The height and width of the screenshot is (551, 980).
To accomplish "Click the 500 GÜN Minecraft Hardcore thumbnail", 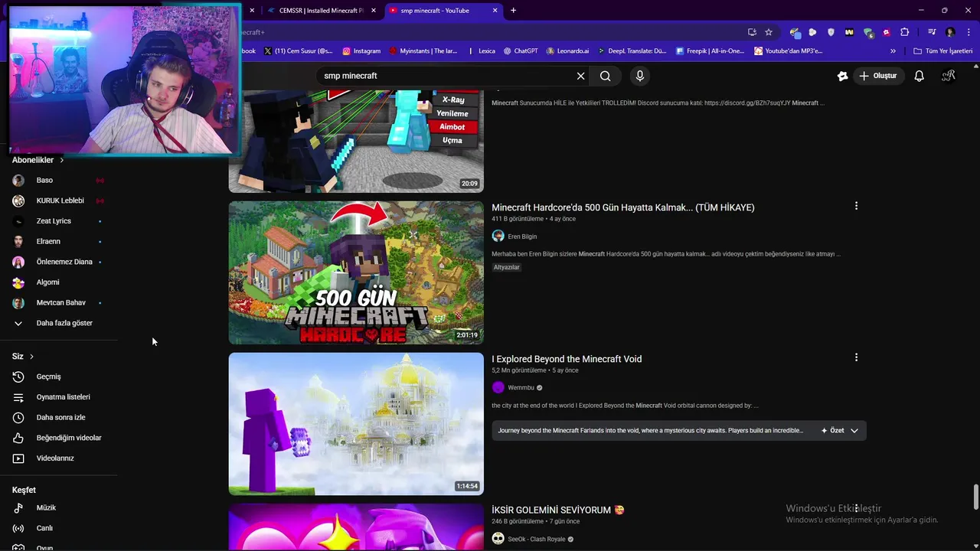I will coord(356,272).
